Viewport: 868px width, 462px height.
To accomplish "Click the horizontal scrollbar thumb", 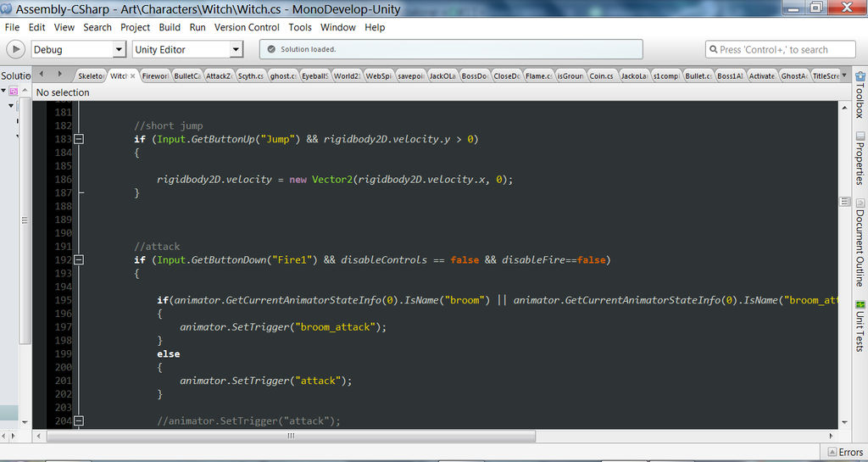I will [292, 436].
